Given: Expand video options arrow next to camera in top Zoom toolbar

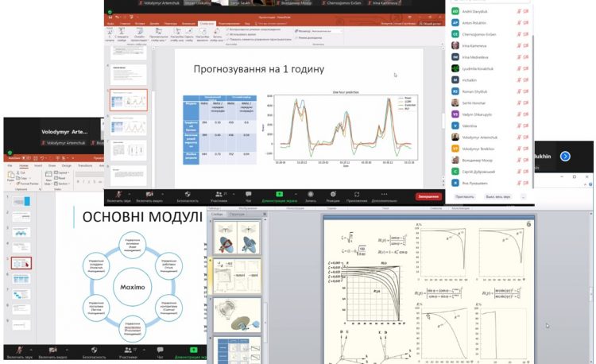Looking at the screenshot, I should click(162, 194).
